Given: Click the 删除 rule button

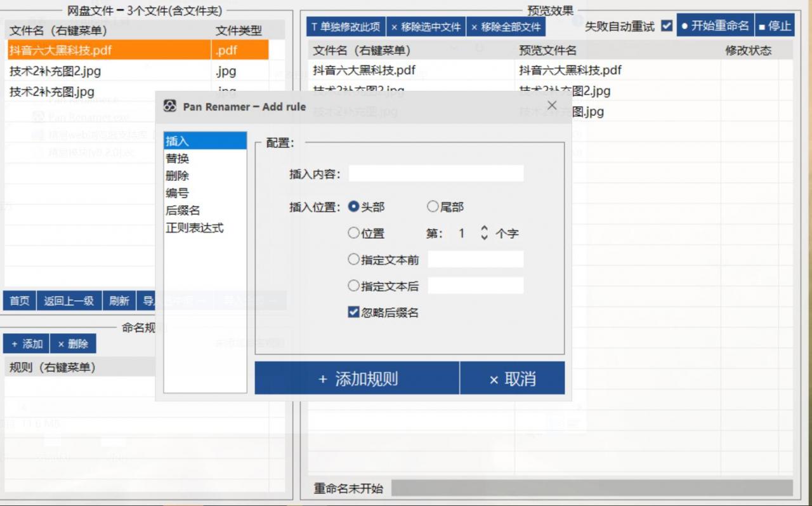Looking at the screenshot, I should tap(73, 343).
